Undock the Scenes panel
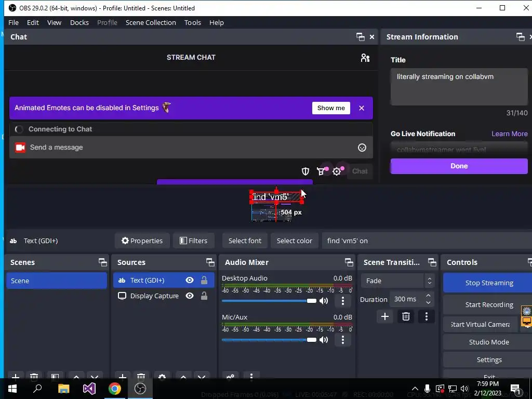The image size is (532, 399). [102, 262]
